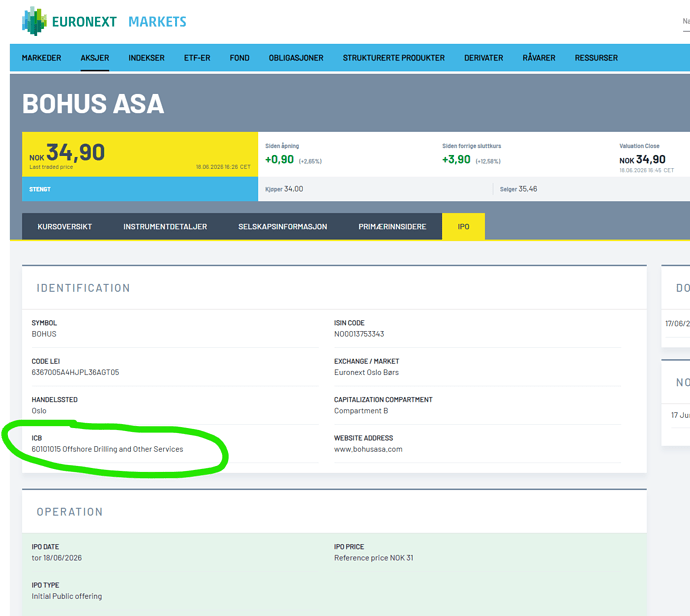Click the Valuation Close NOK 34,90 value
Screen dimensions: 690x616
(642, 159)
